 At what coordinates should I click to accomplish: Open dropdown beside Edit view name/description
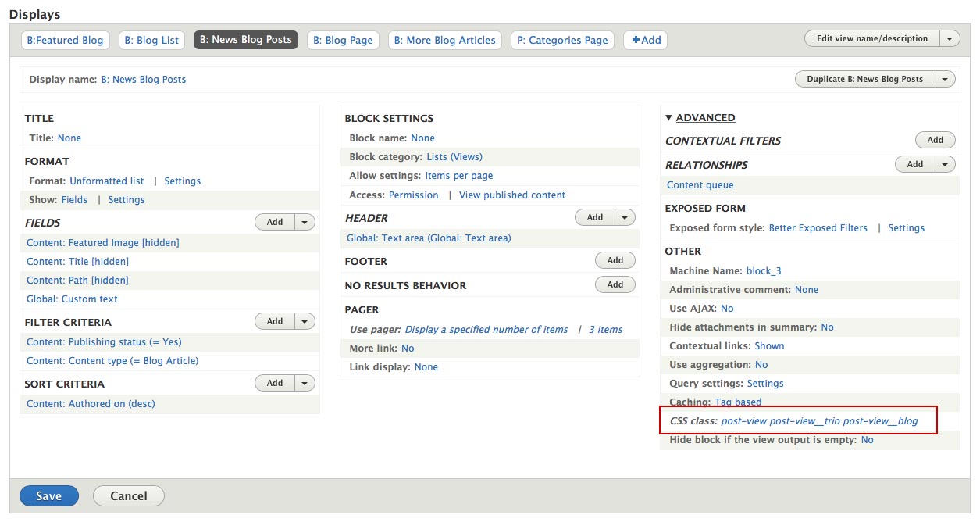coord(950,38)
